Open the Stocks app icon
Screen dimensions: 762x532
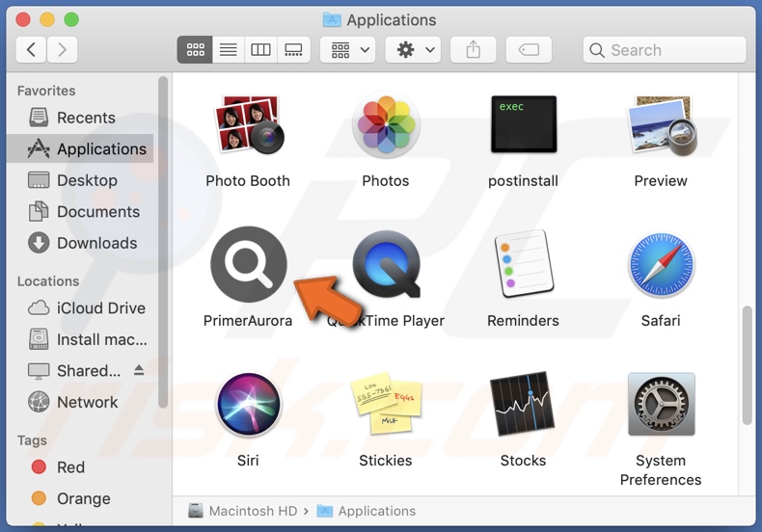click(x=524, y=404)
